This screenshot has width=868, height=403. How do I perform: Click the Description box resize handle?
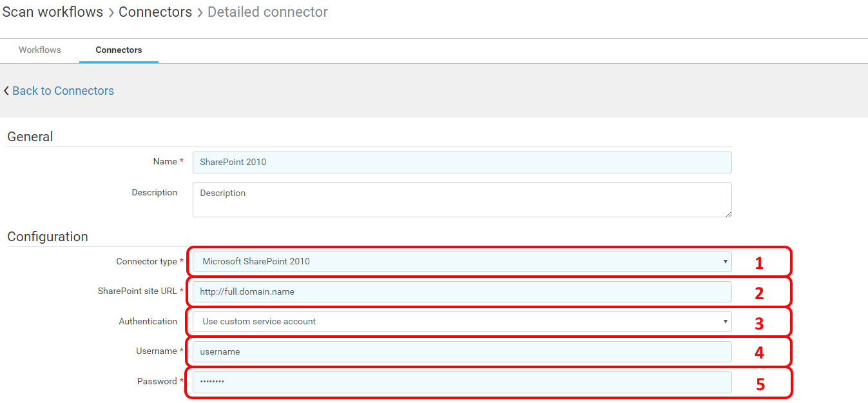[728, 213]
